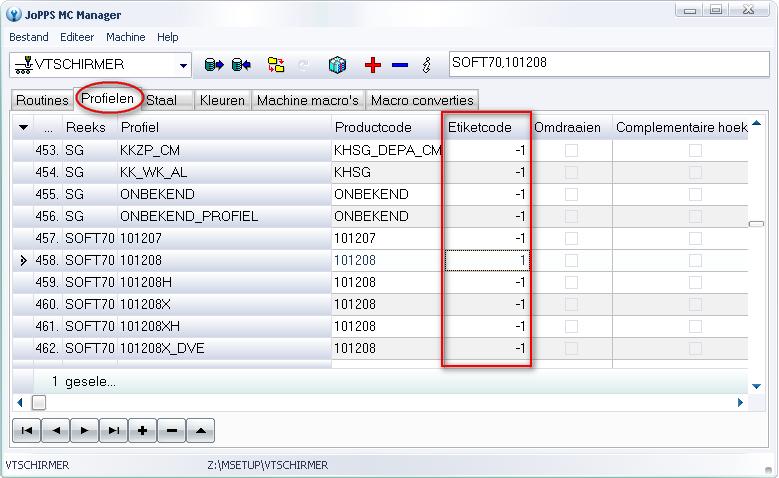779x478 pixels.
Task: Toggle Complementaire hoek checkbox for 101208XH row
Action: (x=696, y=326)
